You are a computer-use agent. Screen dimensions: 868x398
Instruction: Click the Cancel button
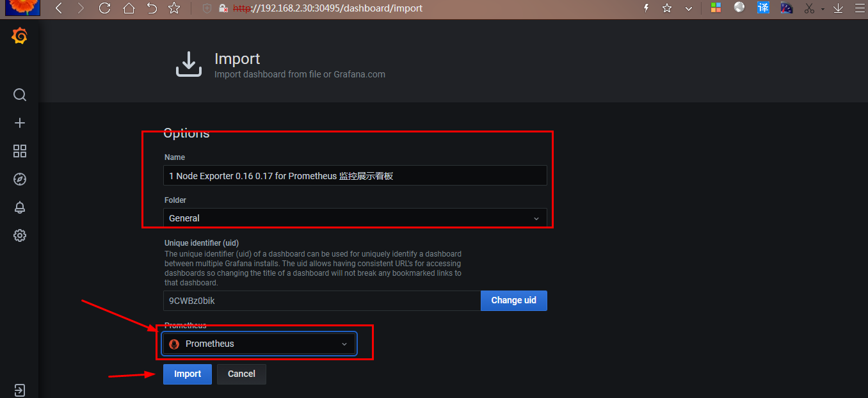coord(241,374)
